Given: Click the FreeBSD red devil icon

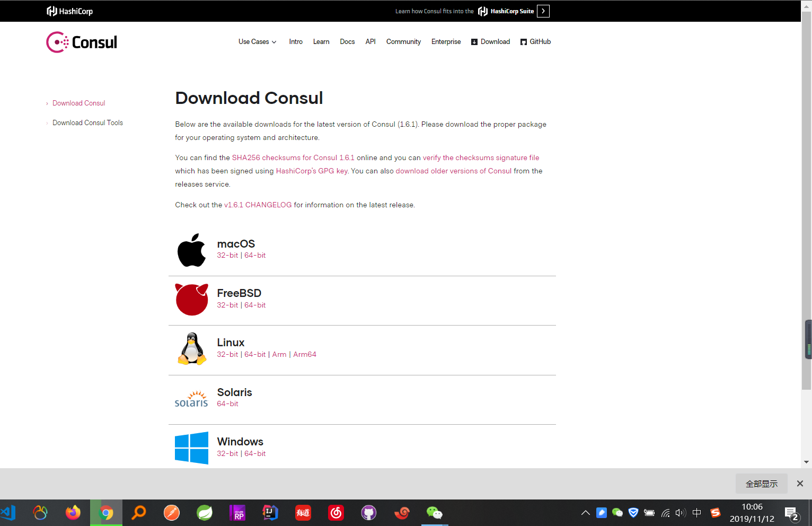Looking at the screenshot, I should pyautogui.click(x=191, y=300).
